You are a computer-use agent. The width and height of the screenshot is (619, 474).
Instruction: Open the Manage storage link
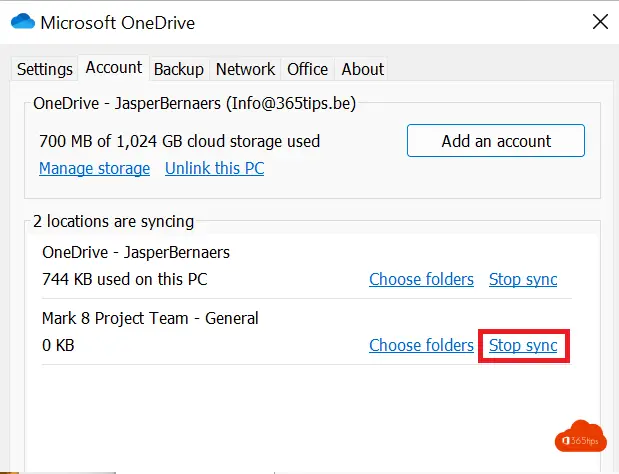[x=94, y=169]
